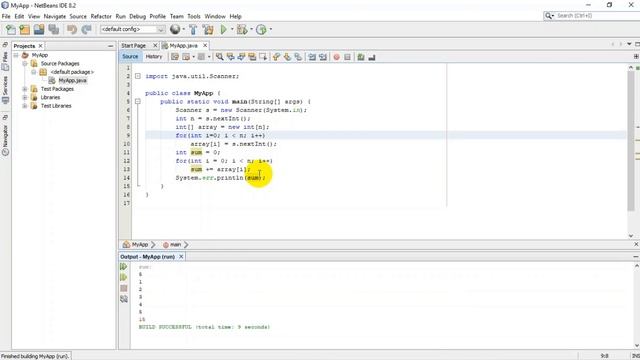Open the Refactor menu

(x=101, y=16)
